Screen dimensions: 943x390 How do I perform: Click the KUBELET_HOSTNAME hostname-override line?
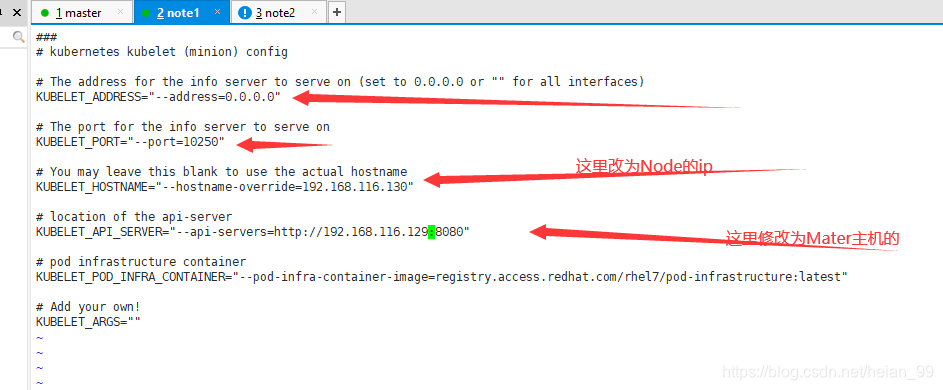pyautogui.click(x=225, y=187)
